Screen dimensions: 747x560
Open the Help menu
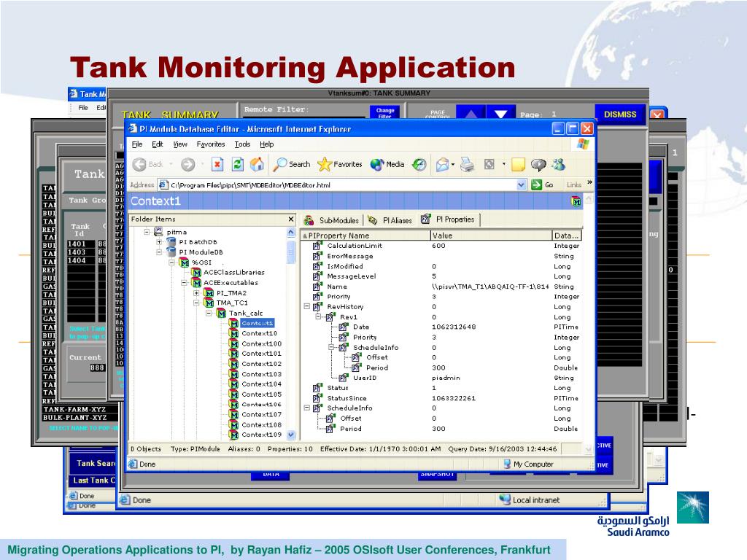[x=267, y=144]
